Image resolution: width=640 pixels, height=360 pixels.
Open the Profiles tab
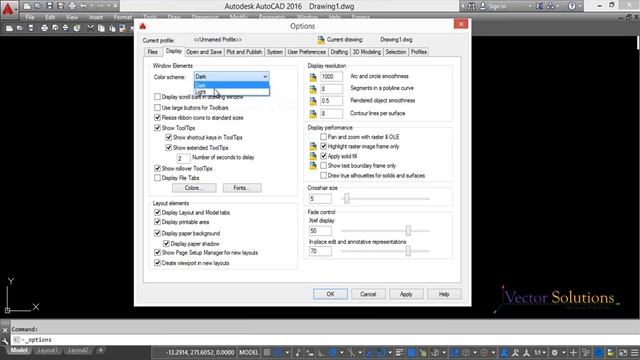tap(419, 52)
